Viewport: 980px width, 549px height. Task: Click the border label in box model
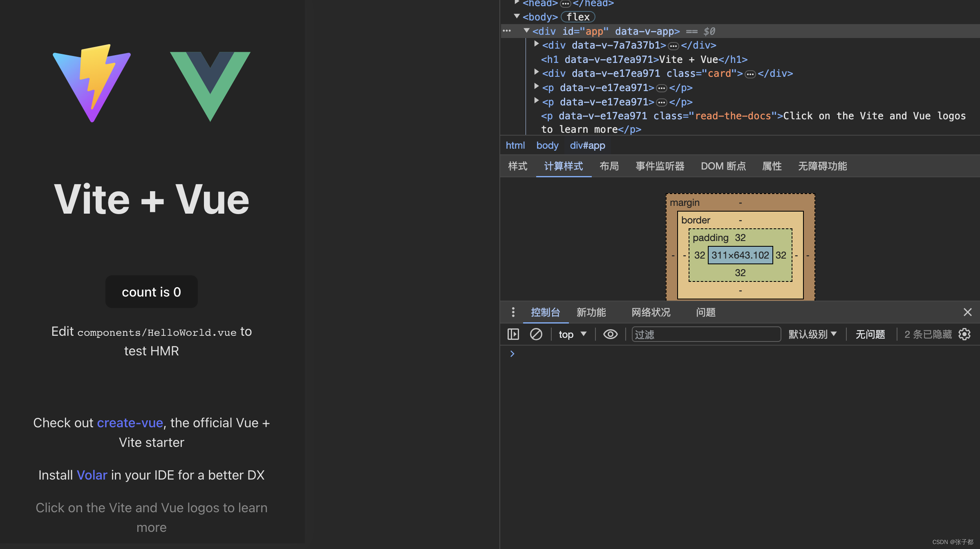pyautogui.click(x=696, y=220)
